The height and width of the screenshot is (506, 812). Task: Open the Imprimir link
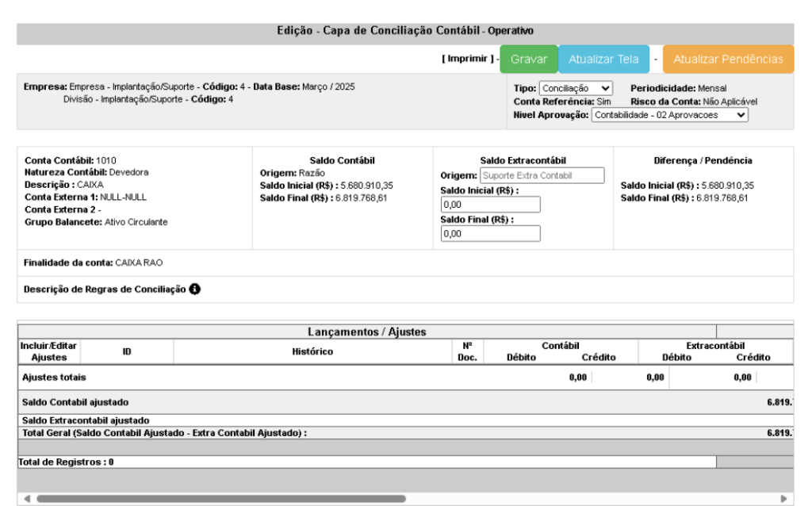tap(468, 59)
